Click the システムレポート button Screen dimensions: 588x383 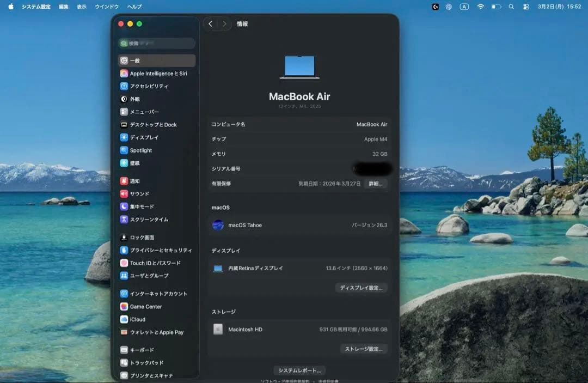pyautogui.click(x=300, y=369)
